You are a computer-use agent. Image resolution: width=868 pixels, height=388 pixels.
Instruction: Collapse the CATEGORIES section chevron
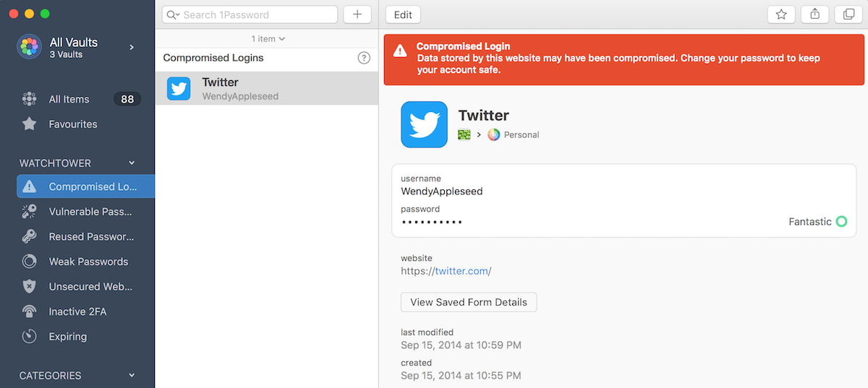pos(132,376)
